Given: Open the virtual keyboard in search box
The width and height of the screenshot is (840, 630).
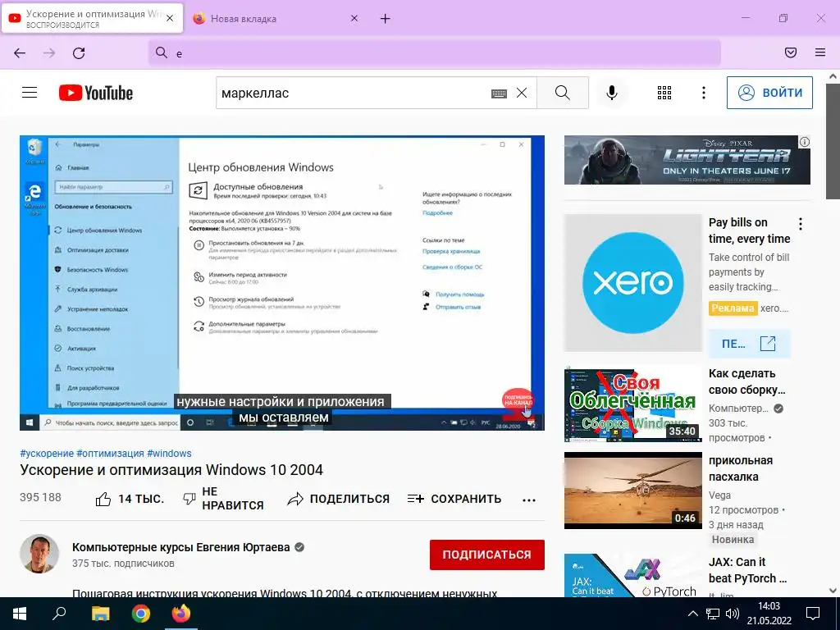Looking at the screenshot, I should tap(499, 94).
